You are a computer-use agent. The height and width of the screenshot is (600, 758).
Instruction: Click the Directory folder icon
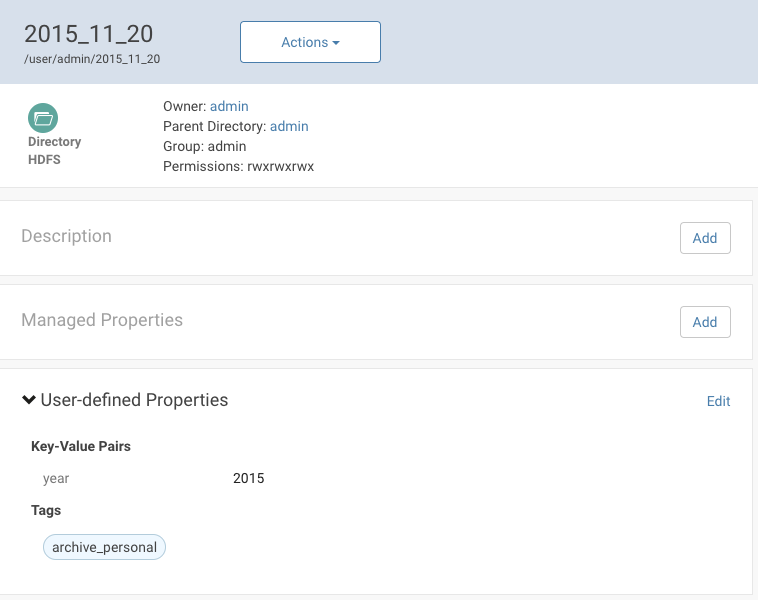click(x=44, y=118)
